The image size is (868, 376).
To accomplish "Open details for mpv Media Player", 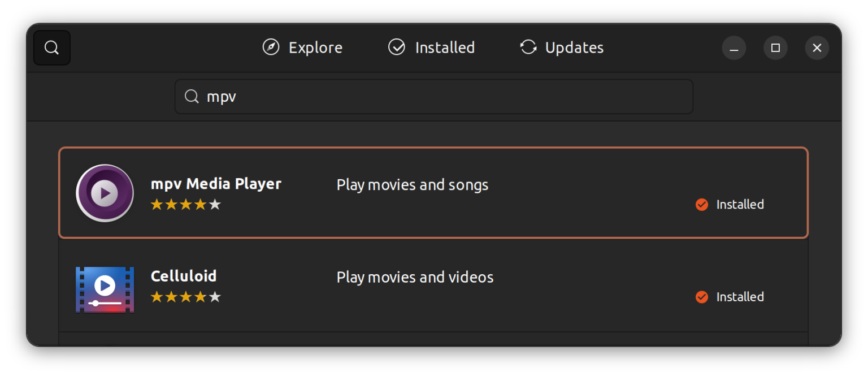I will click(x=216, y=183).
